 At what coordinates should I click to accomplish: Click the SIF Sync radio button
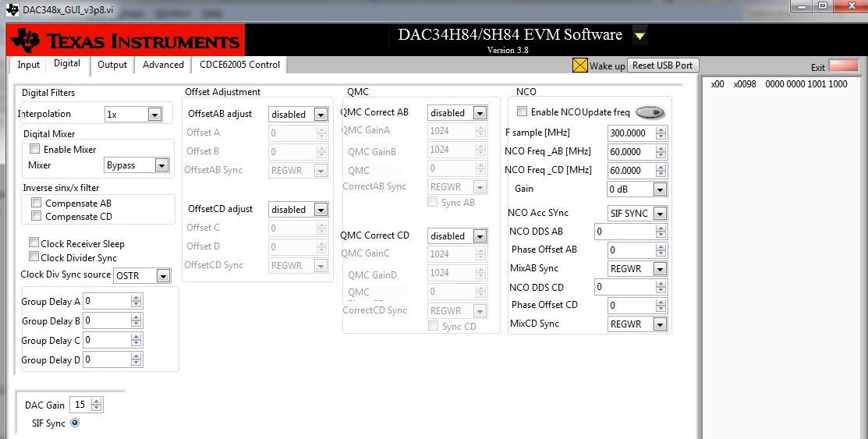pos(75,423)
